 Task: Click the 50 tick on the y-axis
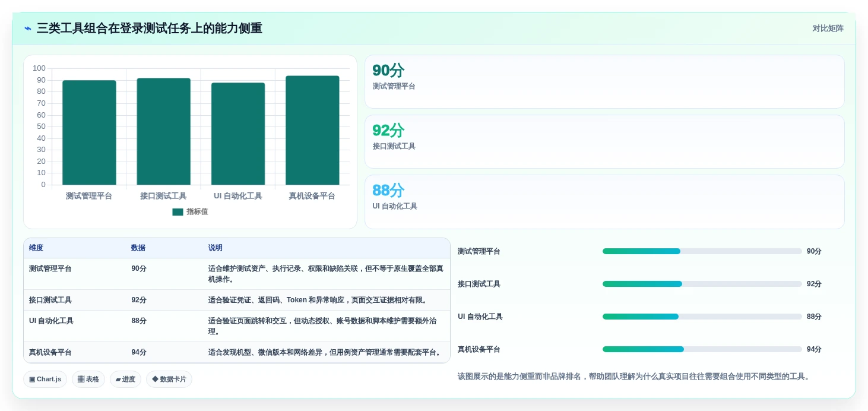(41, 127)
